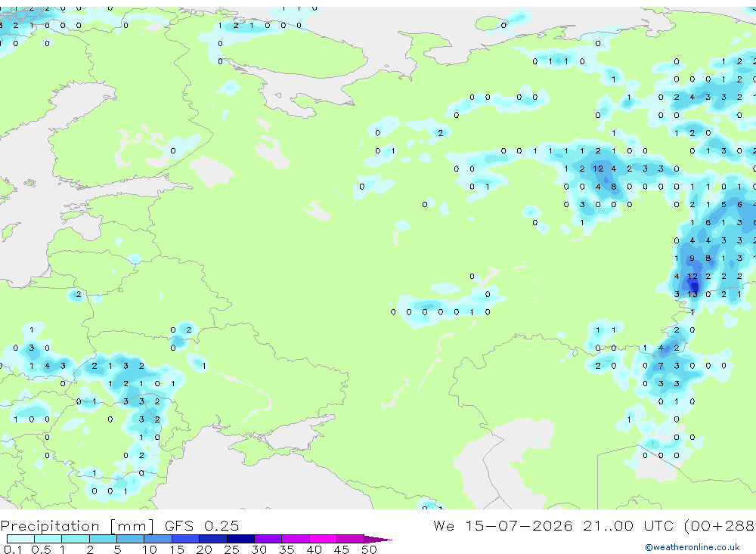Screen dimensions: 756x554
Task: Click the '7' precipitation value on the map
Action: (661, 366)
